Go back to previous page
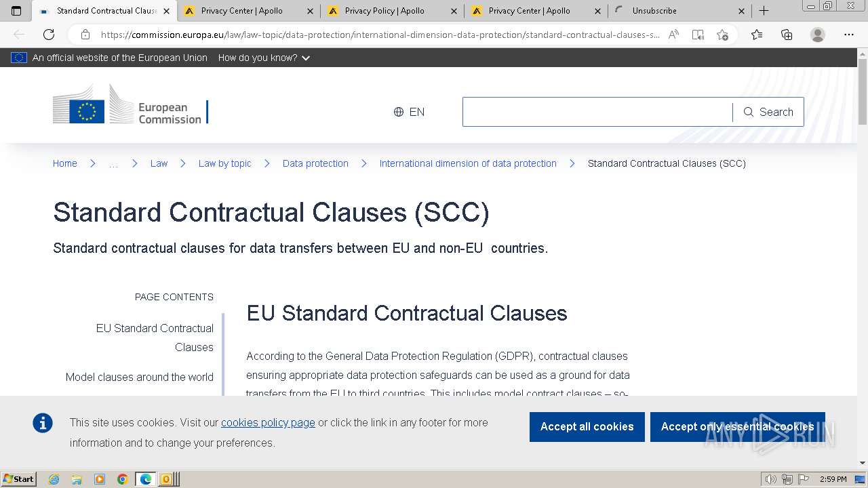 pyautogui.click(x=19, y=35)
